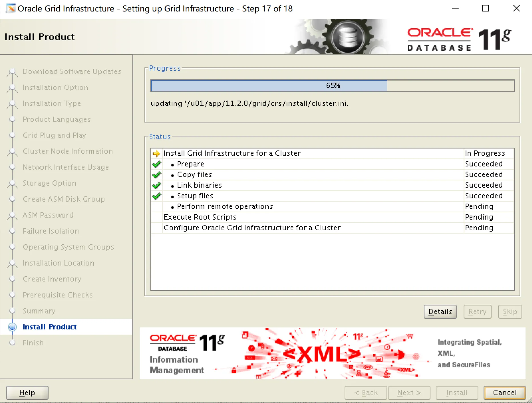Viewport: 532px width, 403px height.
Task: Select the Execute Root Scripts status row
Action: click(x=200, y=217)
